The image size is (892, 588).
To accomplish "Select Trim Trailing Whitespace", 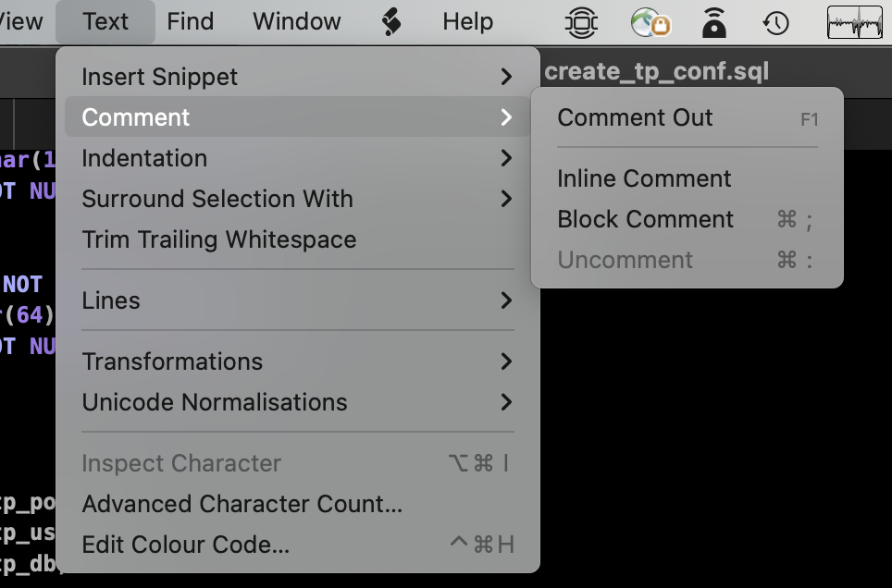I will [x=219, y=239].
